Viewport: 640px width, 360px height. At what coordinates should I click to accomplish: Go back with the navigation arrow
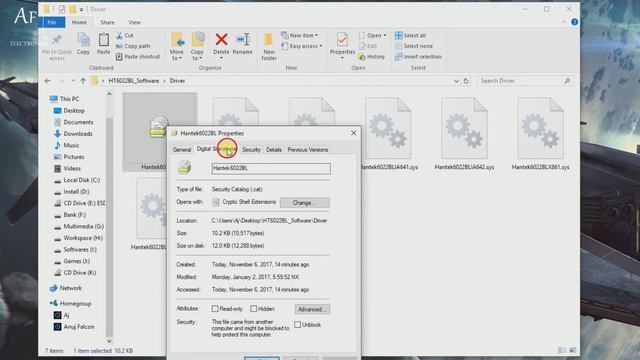[x=47, y=81]
